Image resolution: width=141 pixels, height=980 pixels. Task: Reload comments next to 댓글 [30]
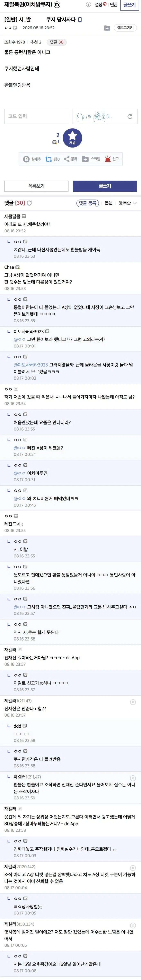(29, 203)
